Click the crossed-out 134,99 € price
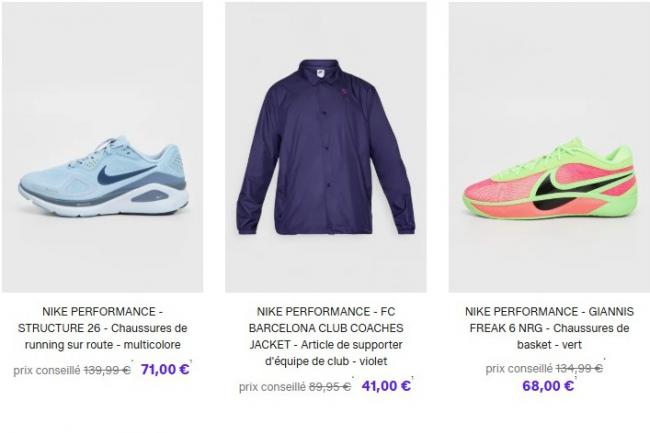 coord(579,368)
